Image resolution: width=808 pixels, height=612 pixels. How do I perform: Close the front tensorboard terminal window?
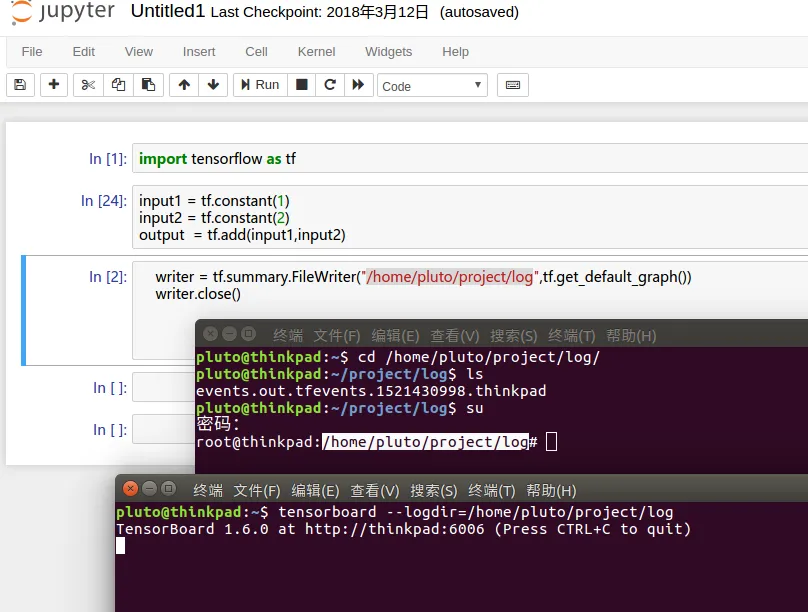[130, 488]
